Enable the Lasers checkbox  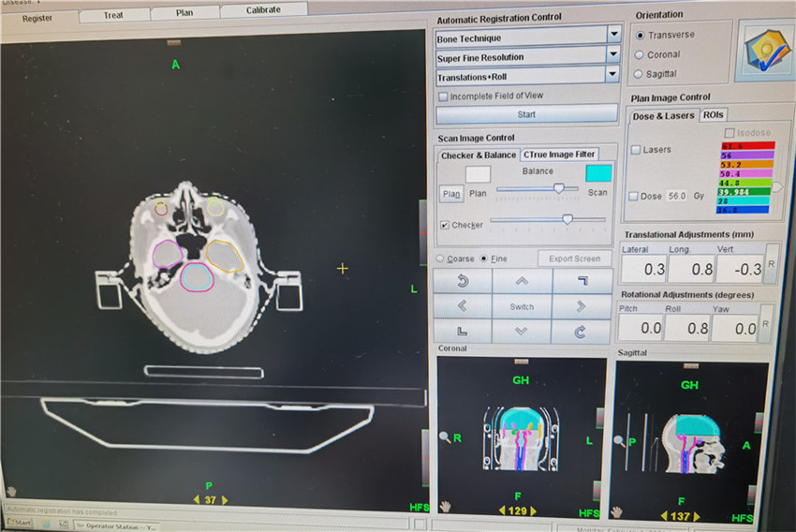(636, 150)
